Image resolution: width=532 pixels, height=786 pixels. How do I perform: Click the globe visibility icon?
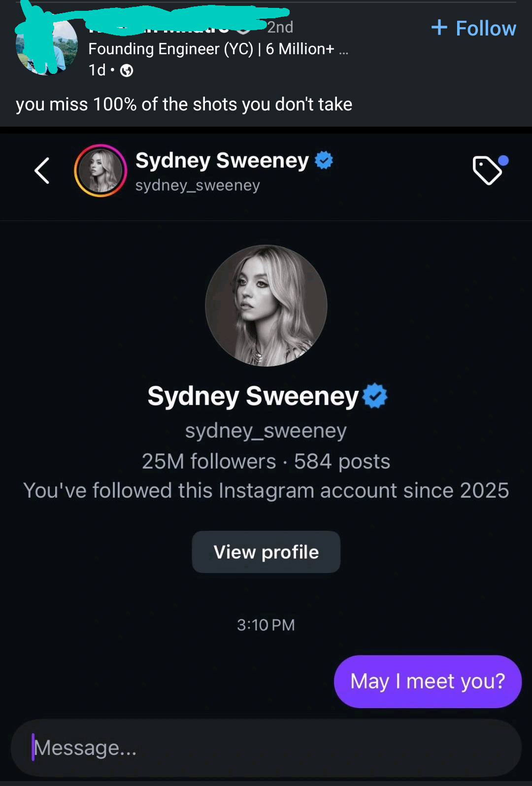pyautogui.click(x=127, y=71)
